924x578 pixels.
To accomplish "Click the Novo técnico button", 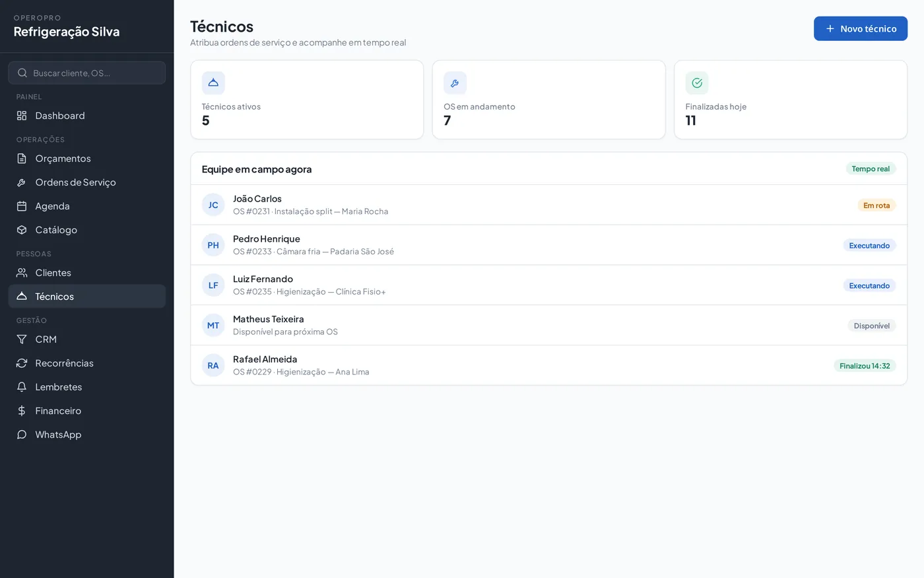I will tap(861, 28).
